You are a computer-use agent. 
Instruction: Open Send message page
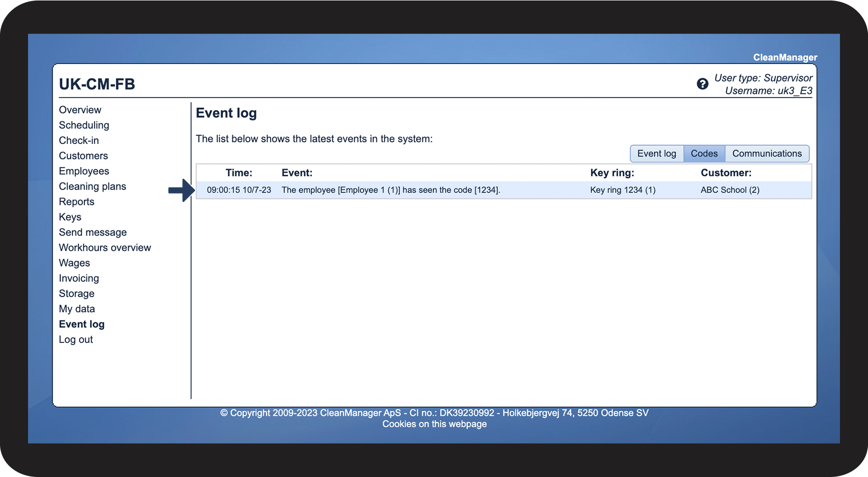click(x=93, y=232)
